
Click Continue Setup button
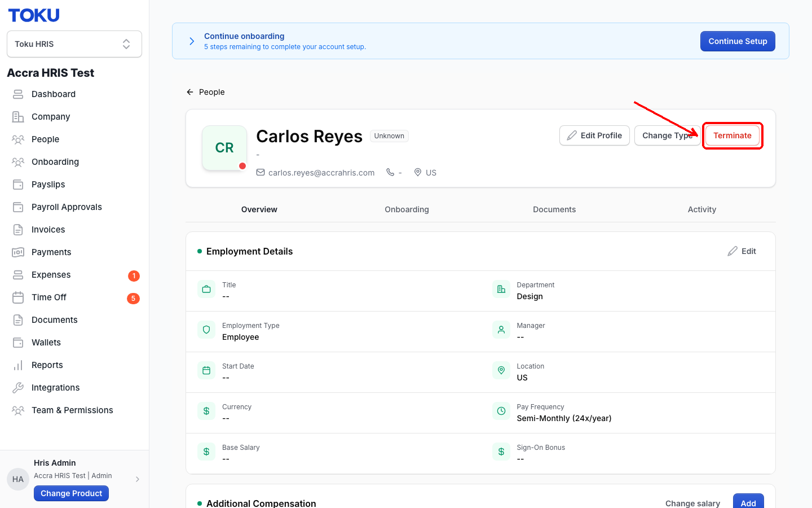tap(738, 41)
